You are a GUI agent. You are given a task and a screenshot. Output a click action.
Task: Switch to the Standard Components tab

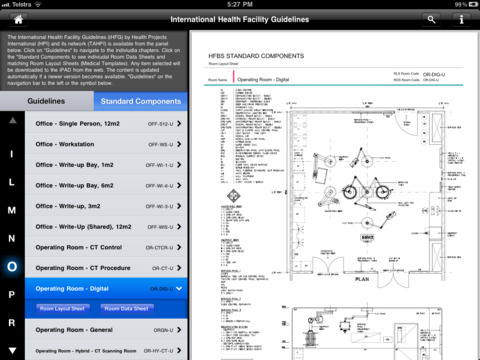(x=141, y=101)
